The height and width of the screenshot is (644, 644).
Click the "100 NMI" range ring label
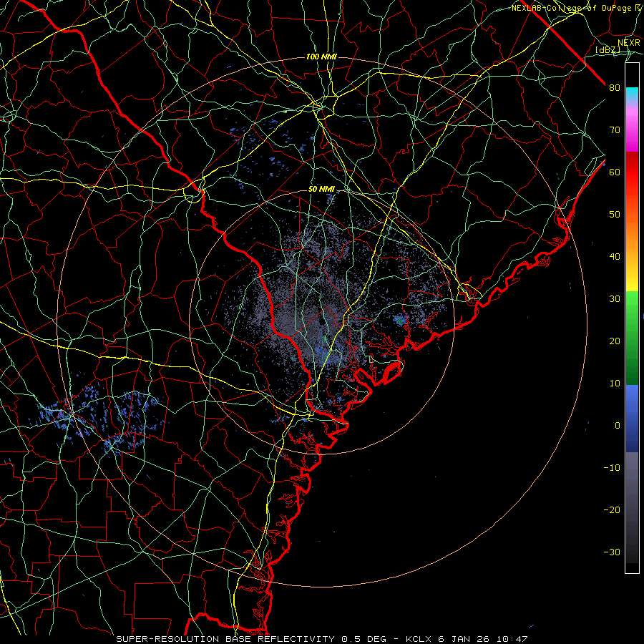point(321,57)
